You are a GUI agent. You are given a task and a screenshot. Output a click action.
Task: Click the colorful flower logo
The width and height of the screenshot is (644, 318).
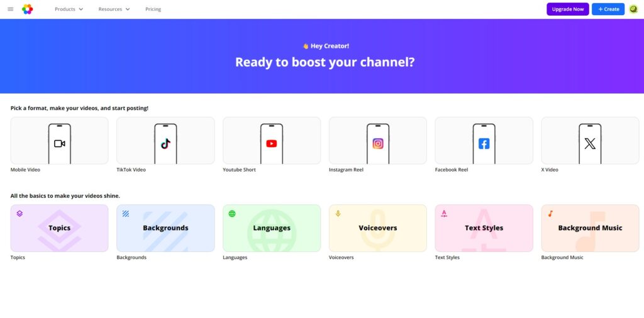[28, 9]
